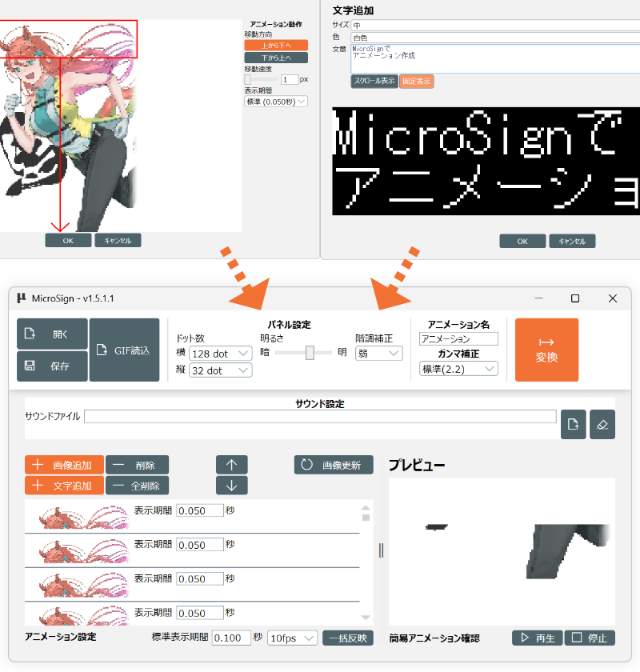Open the 横 128 dot width dropdown
Image resolution: width=640 pixels, height=672 pixels.
220,354
